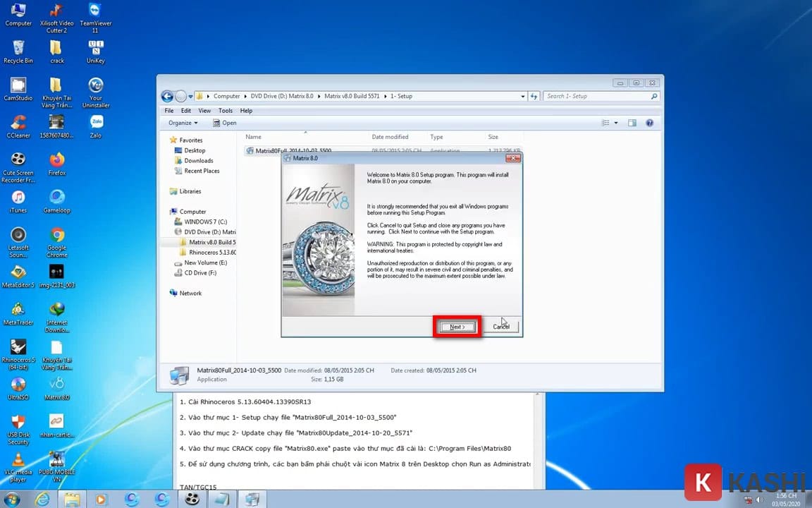The height and width of the screenshot is (508, 812).
Task: Click the Explorer back navigation arrow
Action: point(167,96)
